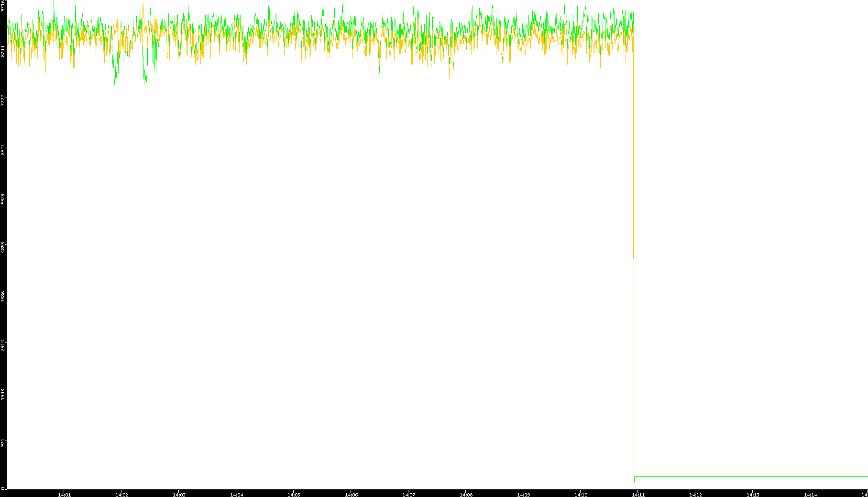
Task: Click the 14:01 time axis label
Action: (64, 494)
